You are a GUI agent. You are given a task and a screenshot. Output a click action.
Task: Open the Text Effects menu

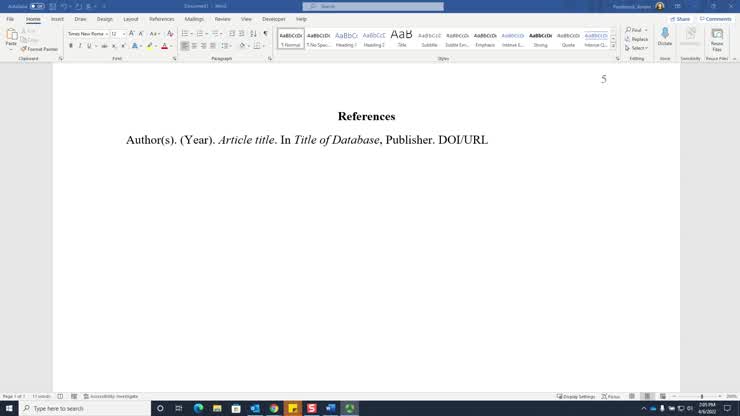pyautogui.click(x=136, y=46)
